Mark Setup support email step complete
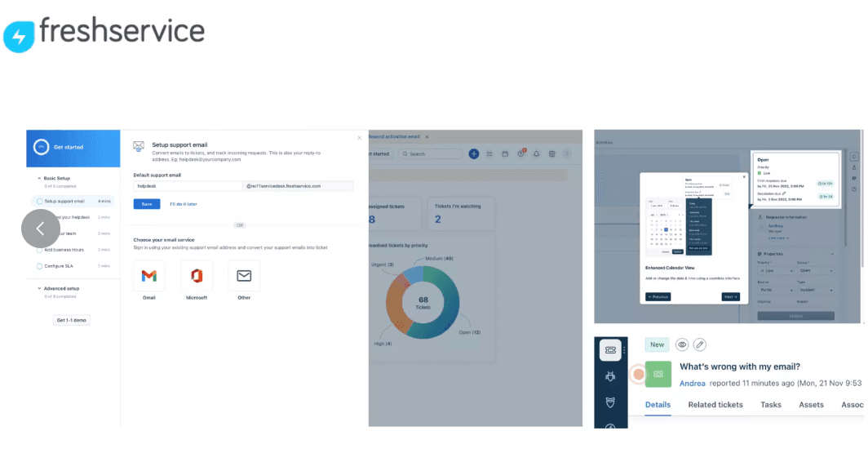 coord(39,201)
